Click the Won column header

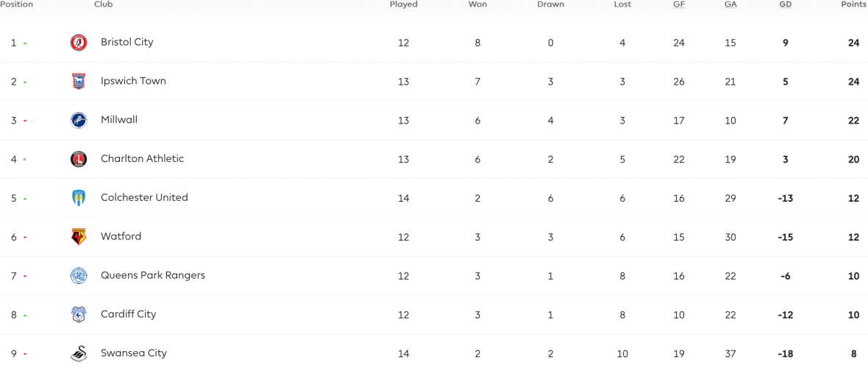coord(477,4)
